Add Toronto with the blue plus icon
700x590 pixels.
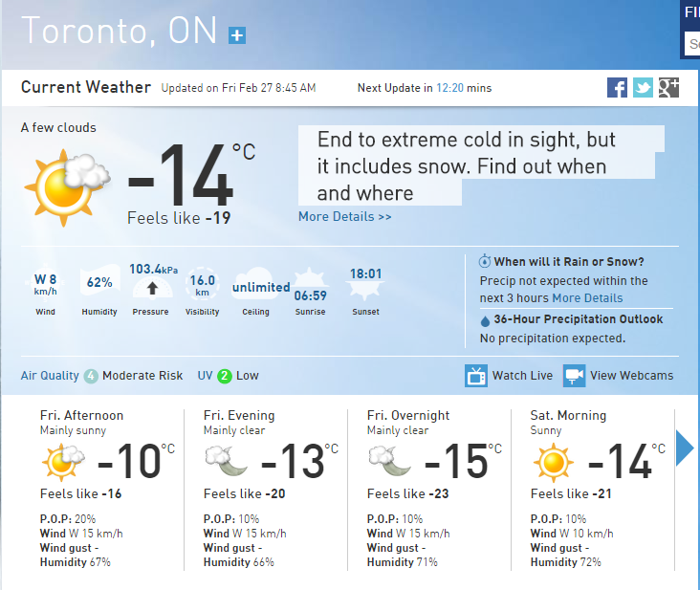(237, 35)
